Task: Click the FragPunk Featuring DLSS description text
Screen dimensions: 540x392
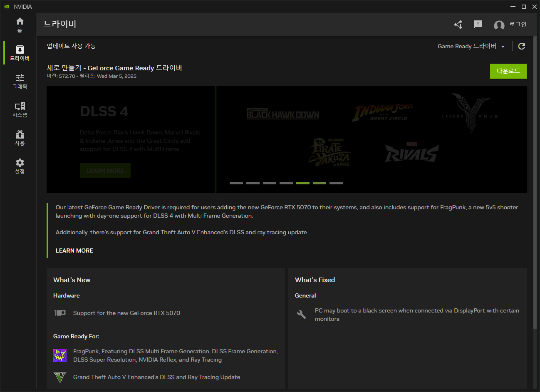Action: (176, 355)
